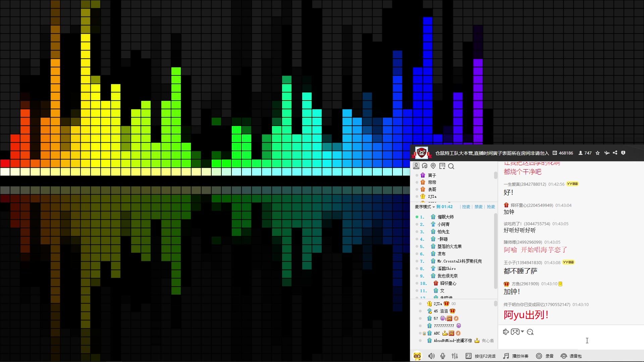The image size is (644, 362).
Task: Open the chat bubble tab icon
Action: pos(425,166)
